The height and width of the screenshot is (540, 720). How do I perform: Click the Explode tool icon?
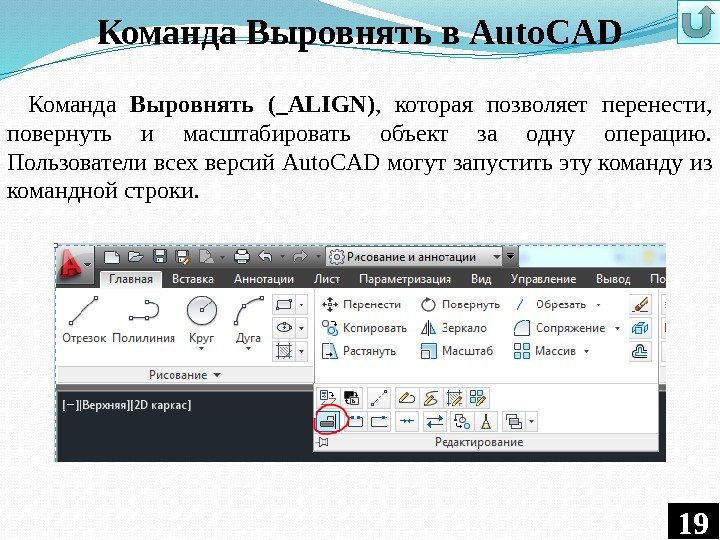[640, 328]
